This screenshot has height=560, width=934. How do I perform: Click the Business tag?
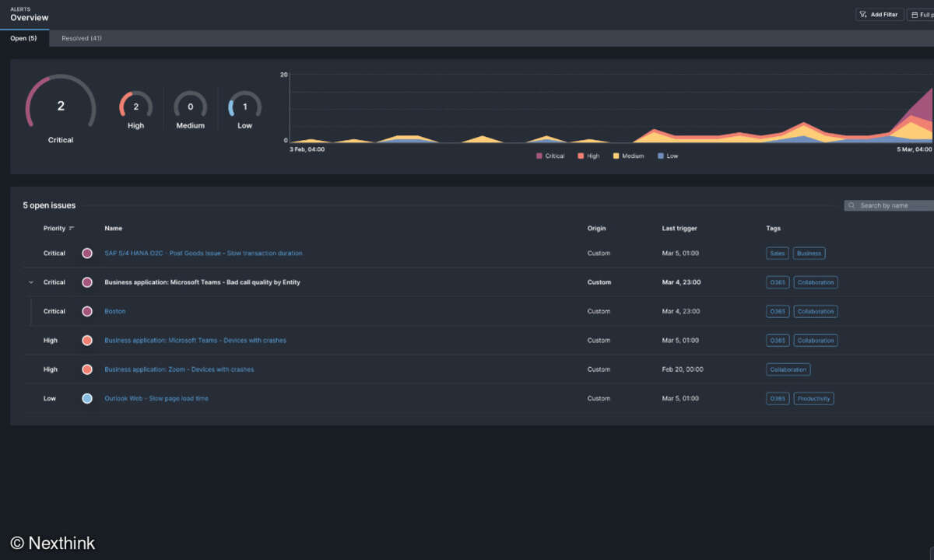click(809, 254)
